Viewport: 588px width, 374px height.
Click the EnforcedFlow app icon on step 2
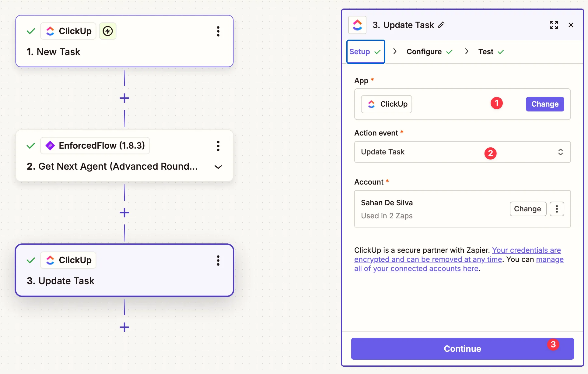pyautogui.click(x=50, y=146)
